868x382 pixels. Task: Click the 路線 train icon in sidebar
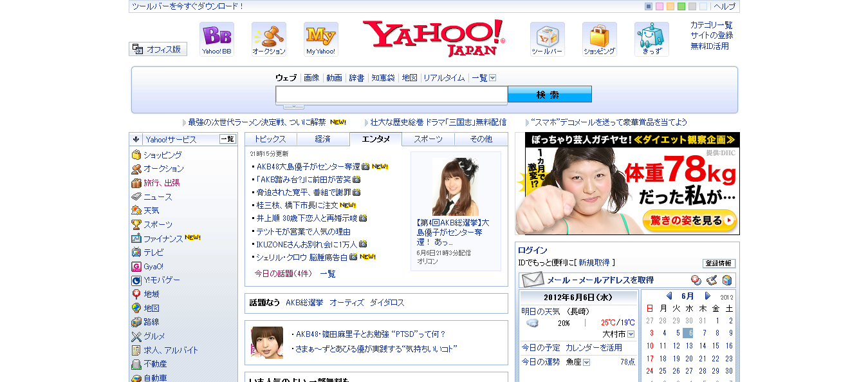point(136,322)
